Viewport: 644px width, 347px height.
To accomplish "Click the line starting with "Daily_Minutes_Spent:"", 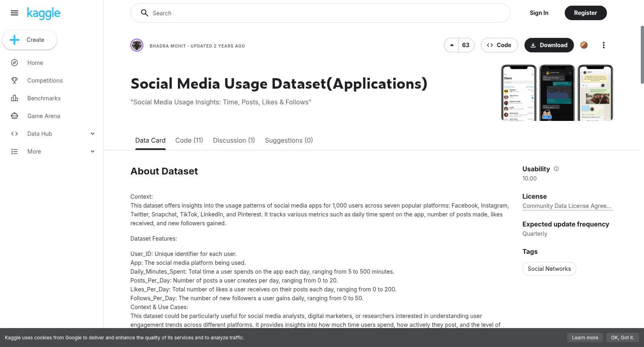I will 262,272.
